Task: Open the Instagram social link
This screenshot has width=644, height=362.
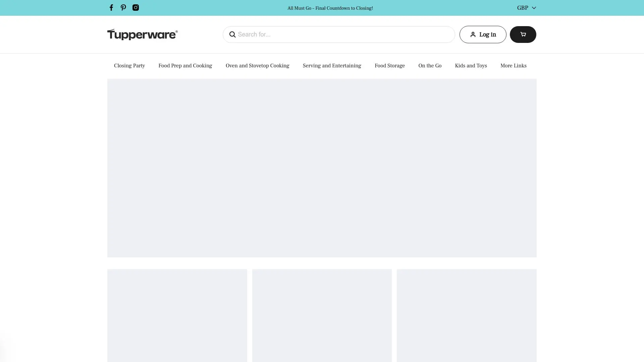Action: pyautogui.click(x=136, y=7)
